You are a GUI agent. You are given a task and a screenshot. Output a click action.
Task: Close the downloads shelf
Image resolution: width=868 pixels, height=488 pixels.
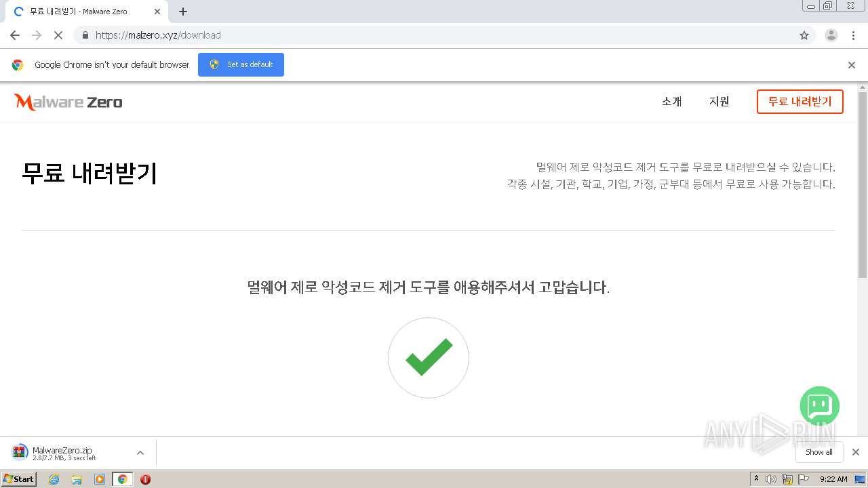856,452
